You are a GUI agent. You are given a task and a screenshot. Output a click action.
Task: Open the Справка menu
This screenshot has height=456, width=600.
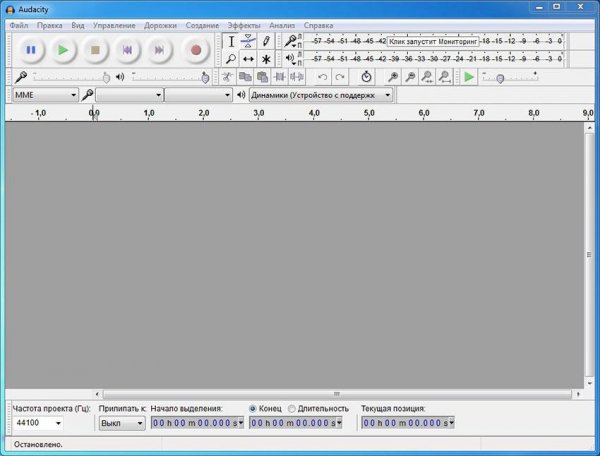click(x=318, y=25)
